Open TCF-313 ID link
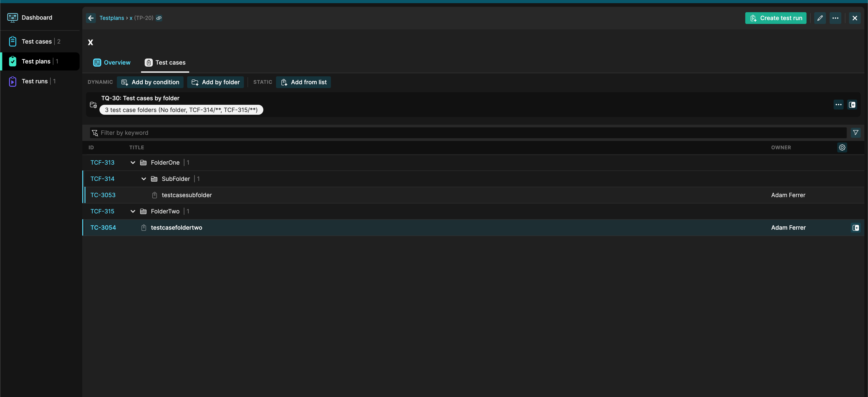 (x=102, y=163)
